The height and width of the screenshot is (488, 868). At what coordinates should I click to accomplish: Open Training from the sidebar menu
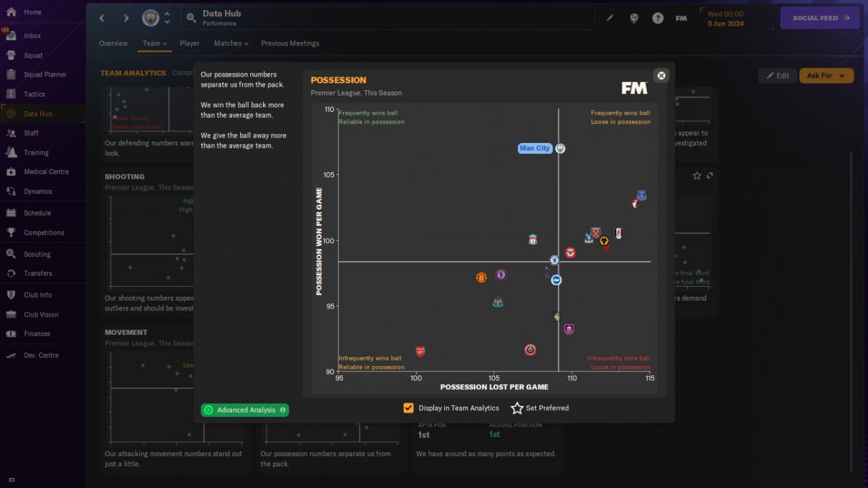tap(36, 152)
